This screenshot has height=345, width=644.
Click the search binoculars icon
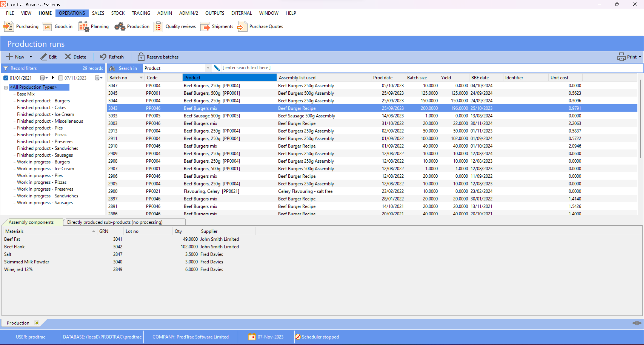(112, 68)
